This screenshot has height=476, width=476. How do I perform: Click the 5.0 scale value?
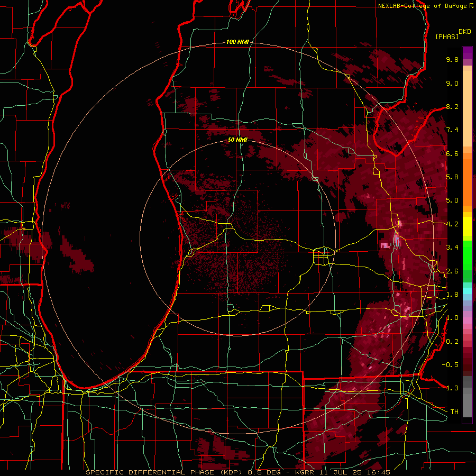click(452, 200)
